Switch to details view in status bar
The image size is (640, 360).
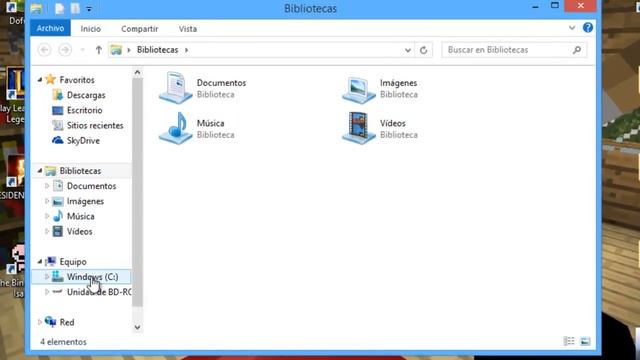click(569, 341)
